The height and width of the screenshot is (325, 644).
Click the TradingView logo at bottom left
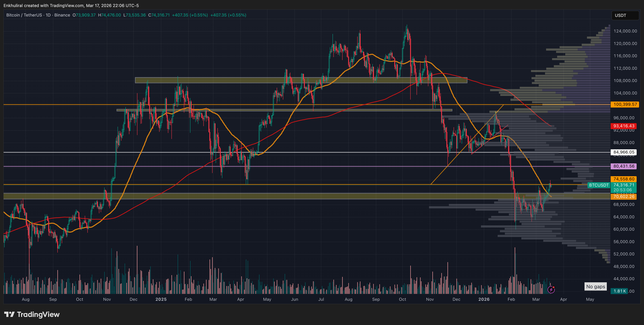click(32, 314)
